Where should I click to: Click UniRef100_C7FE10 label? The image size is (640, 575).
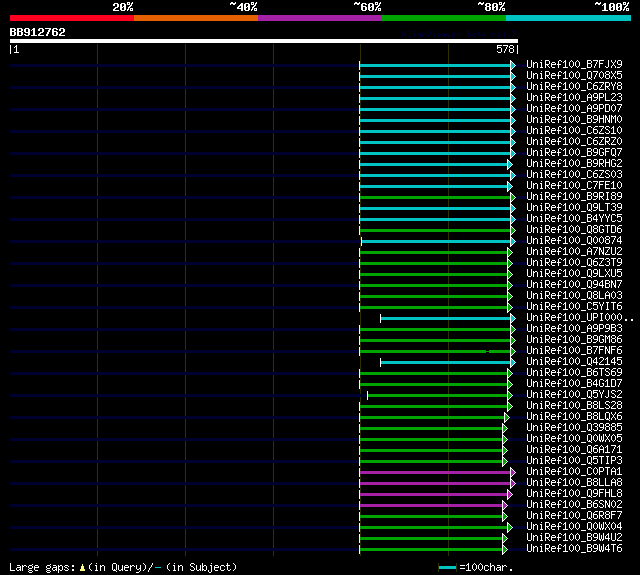point(574,186)
